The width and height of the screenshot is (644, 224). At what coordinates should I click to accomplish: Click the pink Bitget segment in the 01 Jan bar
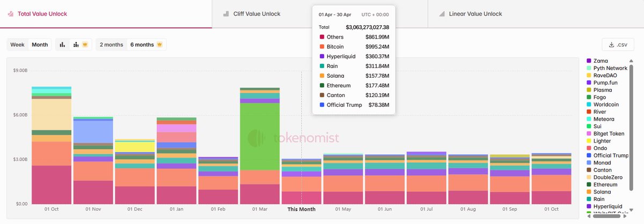point(176,128)
